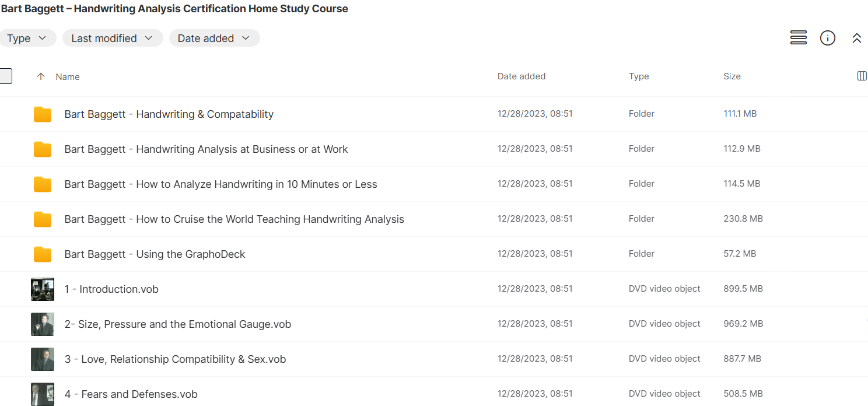868x406 pixels.
Task: Open Handwriting Analysis at Business or at Work
Action: pos(206,149)
